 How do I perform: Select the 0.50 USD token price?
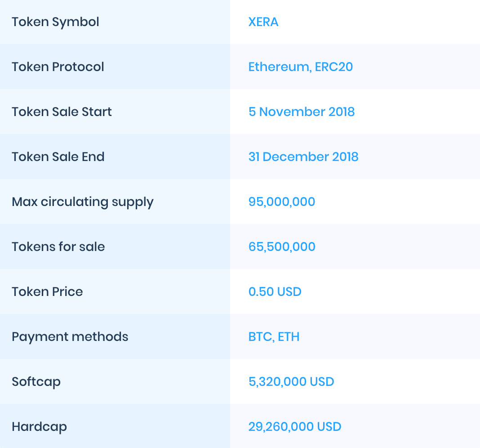click(x=275, y=292)
